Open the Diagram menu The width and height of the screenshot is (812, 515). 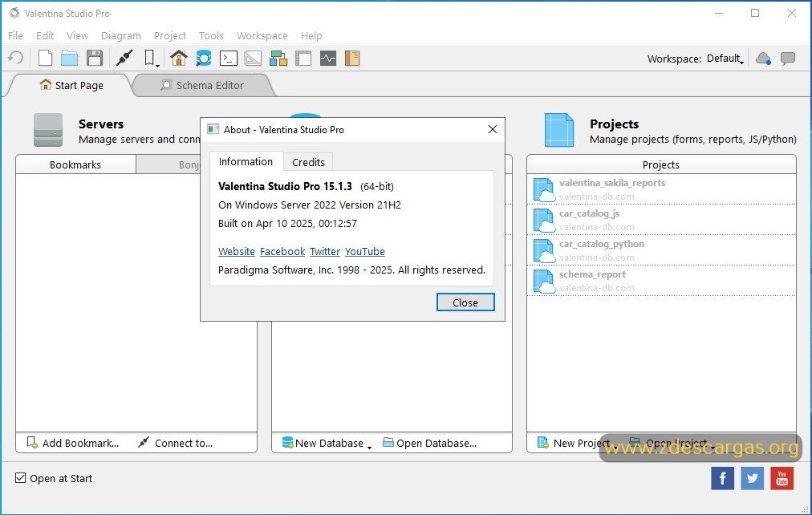pos(120,36)
